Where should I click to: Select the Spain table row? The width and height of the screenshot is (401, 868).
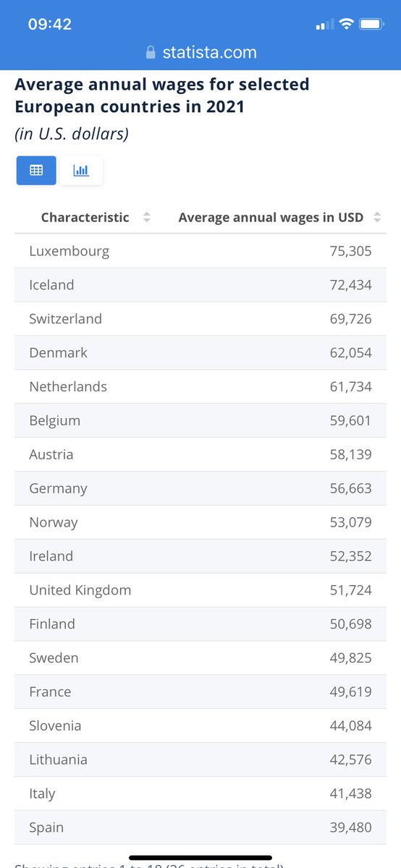[200, 827]
